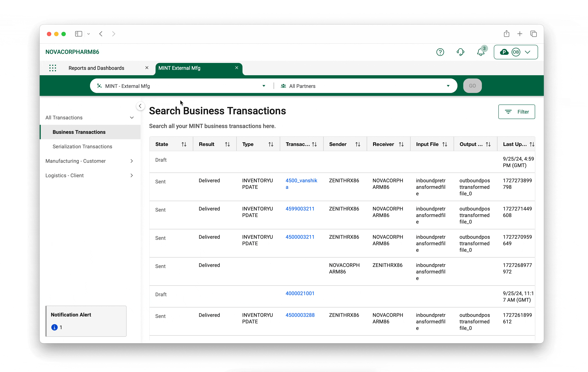Toggle sidebar collapse arrow panel
588x372 pixels.
[x=140, y=106]
